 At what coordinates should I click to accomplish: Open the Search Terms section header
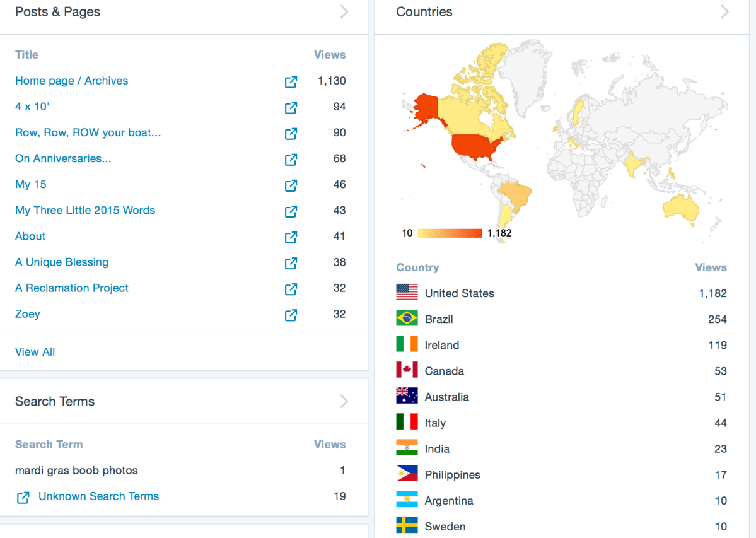click(55, 401)
